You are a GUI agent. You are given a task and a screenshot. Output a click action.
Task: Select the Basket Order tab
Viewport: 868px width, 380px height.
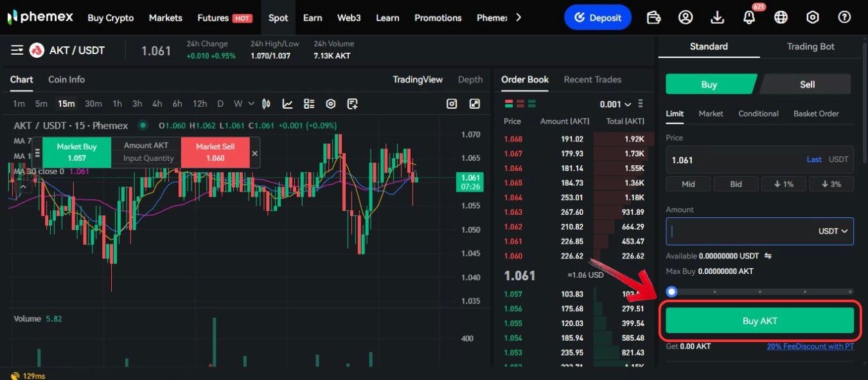point(816,113)
